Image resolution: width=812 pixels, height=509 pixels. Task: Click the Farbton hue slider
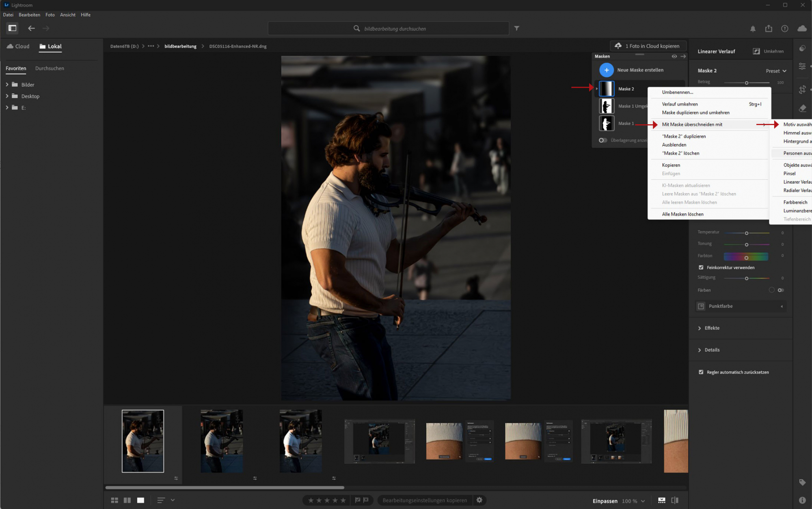pyautogui.click(x=746, y=256)
